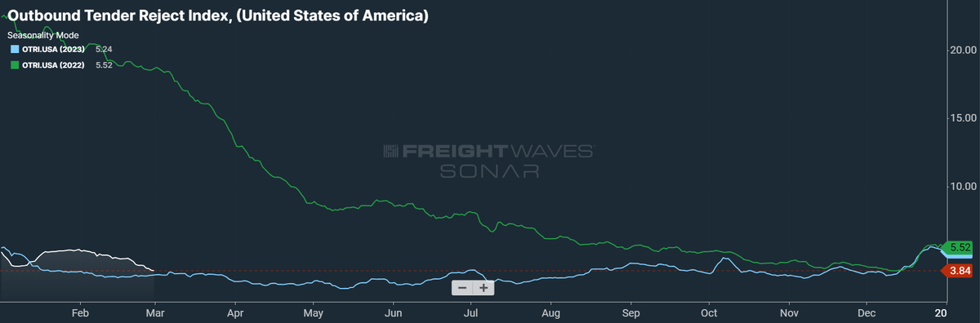The height and width of the screenshot is (323, 980).
Task: Click the Outbound Tender Reject Index title
Action: click(218, 15)
